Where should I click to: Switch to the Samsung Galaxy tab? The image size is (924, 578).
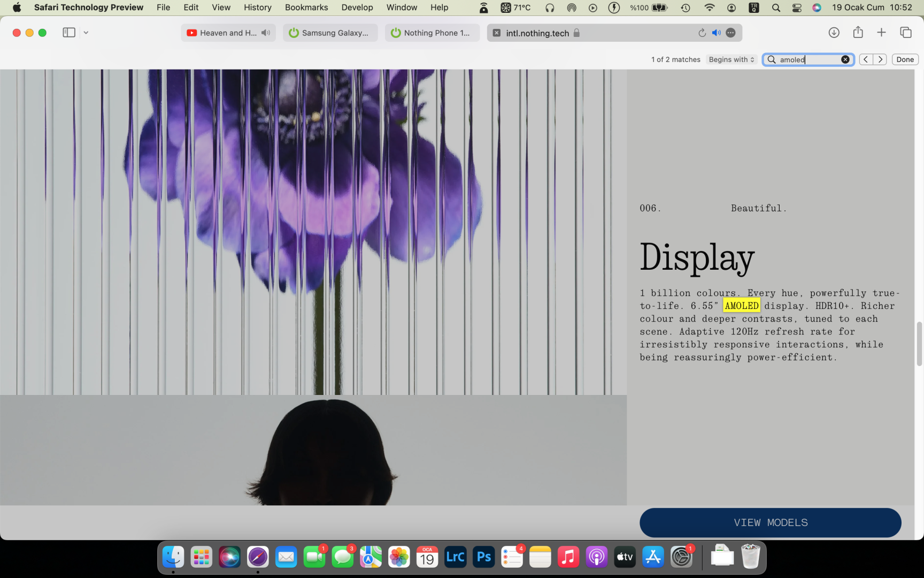click(x=330, y=33)
